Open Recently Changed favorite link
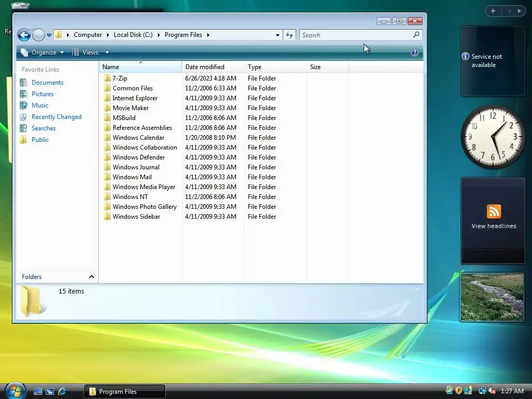The image size is (532, 399). (x=56, y=117)
